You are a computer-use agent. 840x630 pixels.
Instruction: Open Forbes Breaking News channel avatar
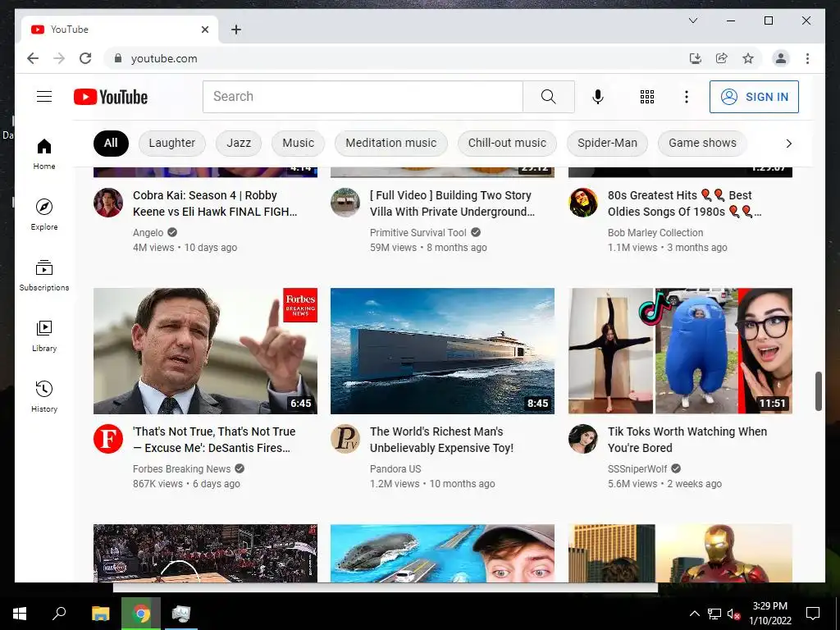[x=108, y=439]
